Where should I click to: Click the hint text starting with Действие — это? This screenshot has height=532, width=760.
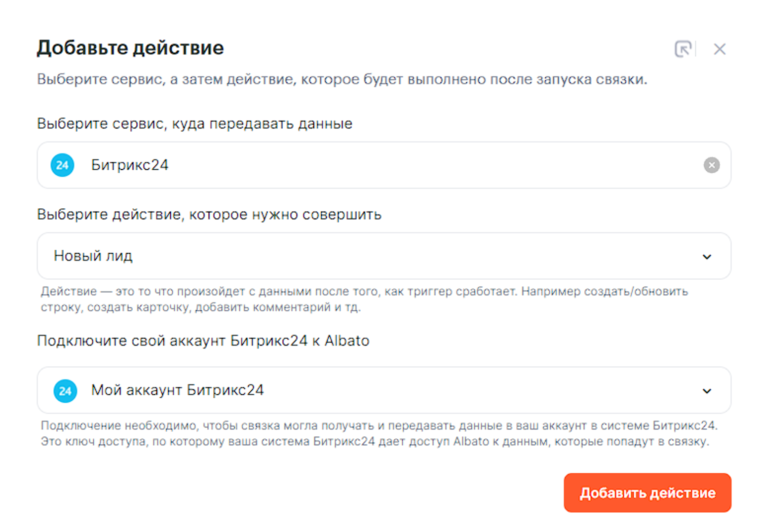click(364, 292)
